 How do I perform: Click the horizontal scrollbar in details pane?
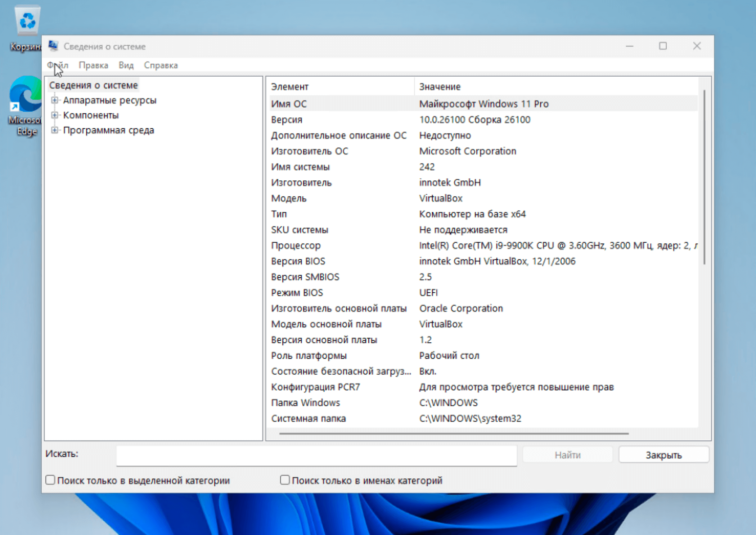[x=454, y=433]
